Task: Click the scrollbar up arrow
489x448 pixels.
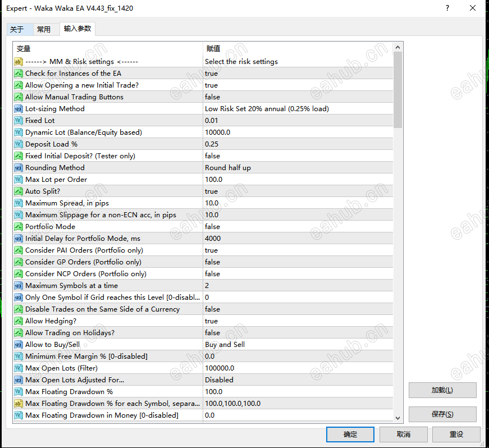Action: (x=397, y=47)
